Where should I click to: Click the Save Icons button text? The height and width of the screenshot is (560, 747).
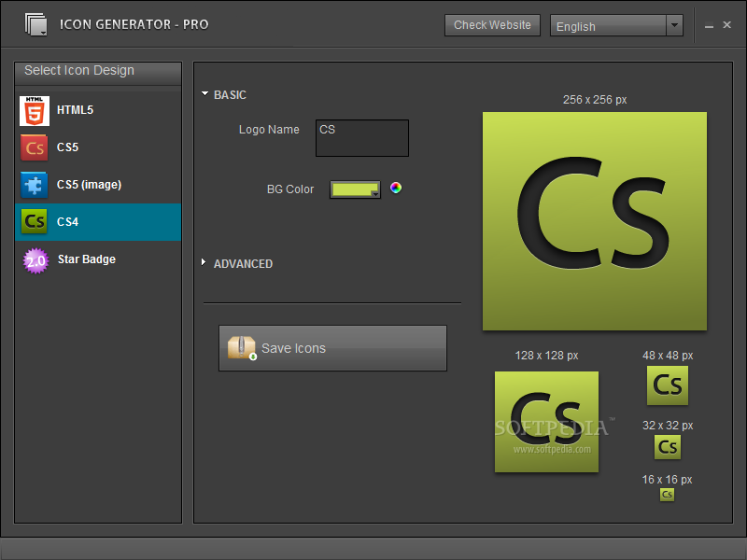(x=293, y=348)
